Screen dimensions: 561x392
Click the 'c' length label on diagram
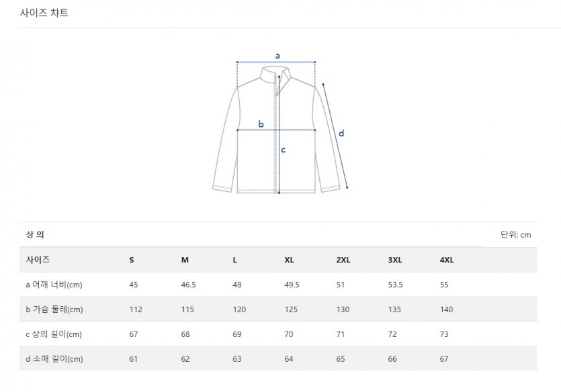[284, 150]
